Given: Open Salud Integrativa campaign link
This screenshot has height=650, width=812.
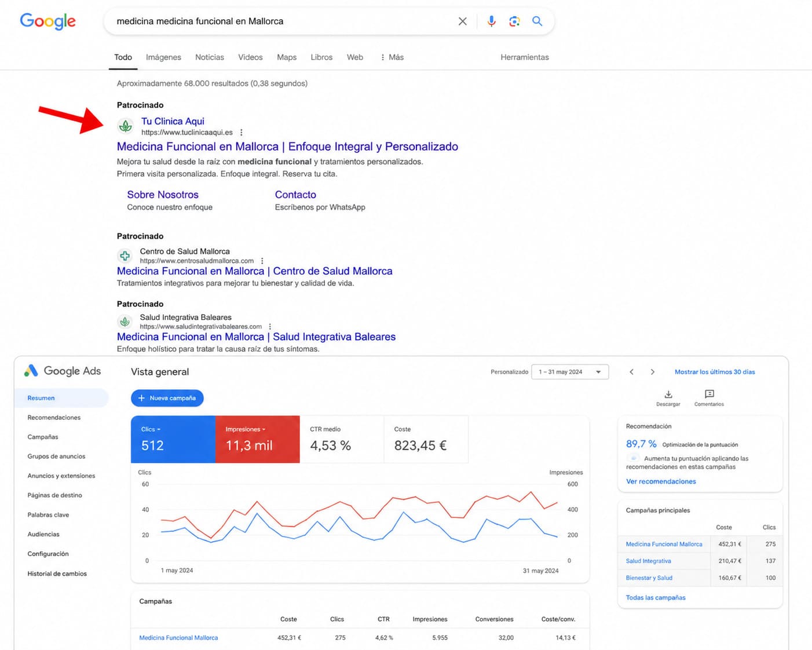Looking at the screenshot, I should pyautogui.click(x=648, y=561).
